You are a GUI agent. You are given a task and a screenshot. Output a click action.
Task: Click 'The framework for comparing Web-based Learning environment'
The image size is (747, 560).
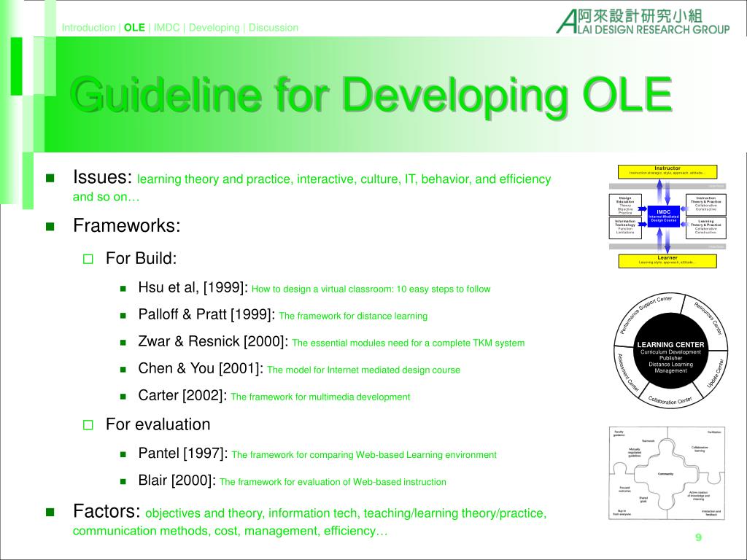[364, 455]
